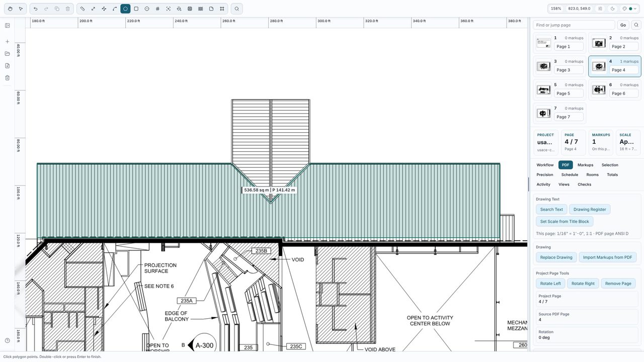
Task: Open the Checks tab
Action: 585,185
